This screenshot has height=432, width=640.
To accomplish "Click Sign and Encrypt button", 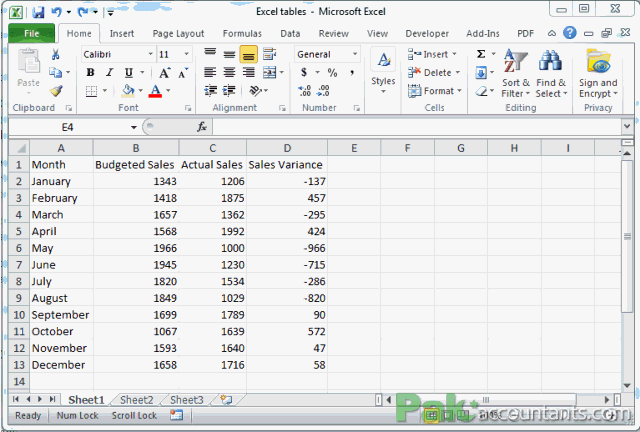I will coord(598,73).
